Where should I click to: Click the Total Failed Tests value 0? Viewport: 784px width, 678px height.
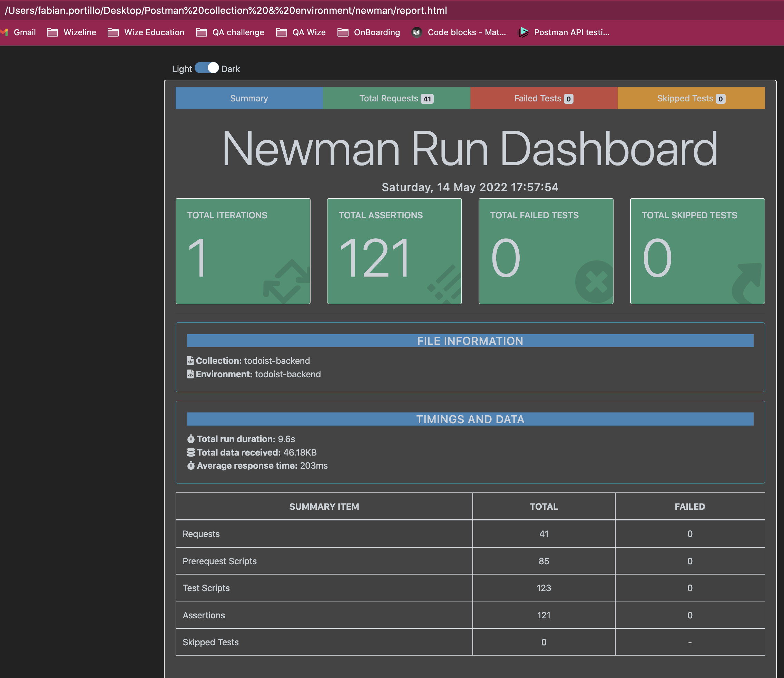pyautogui.click(x=506, y=258)
